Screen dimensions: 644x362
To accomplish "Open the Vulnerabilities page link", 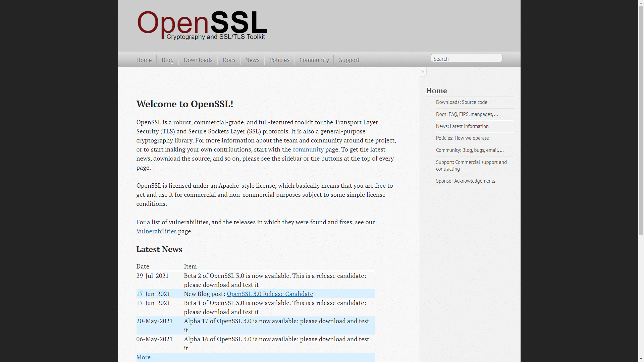I will click(156, 231).
